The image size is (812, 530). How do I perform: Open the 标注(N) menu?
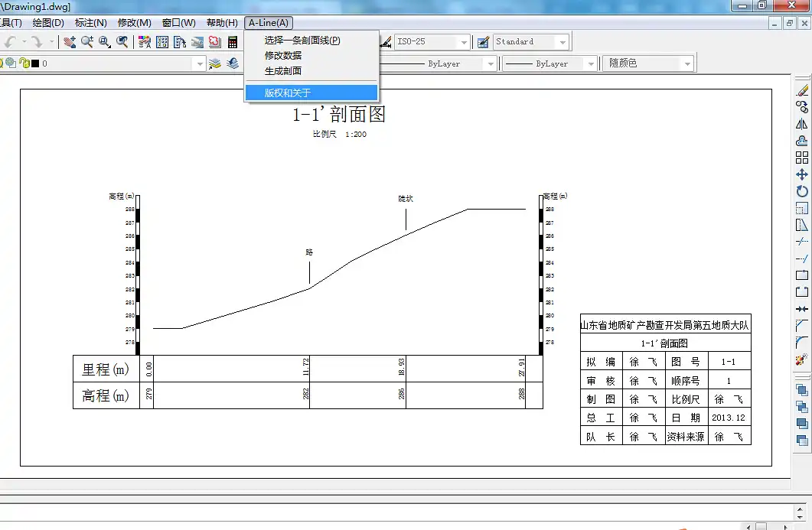point(91,23)
